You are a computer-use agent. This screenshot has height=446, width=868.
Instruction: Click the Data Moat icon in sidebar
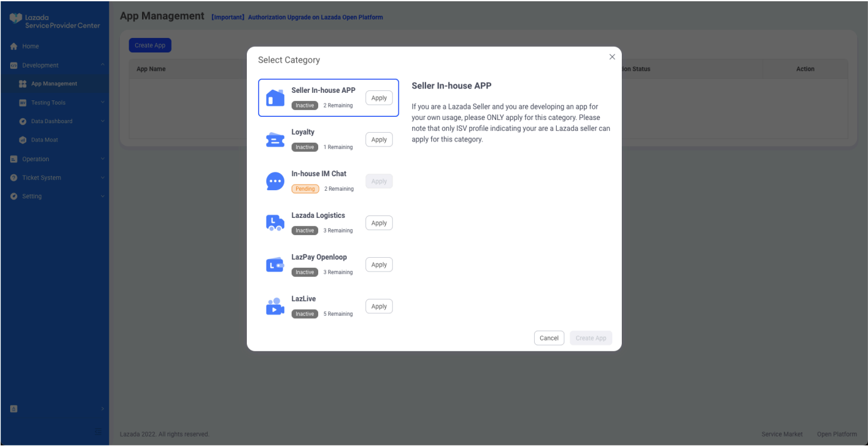click(x=23, y=140)
